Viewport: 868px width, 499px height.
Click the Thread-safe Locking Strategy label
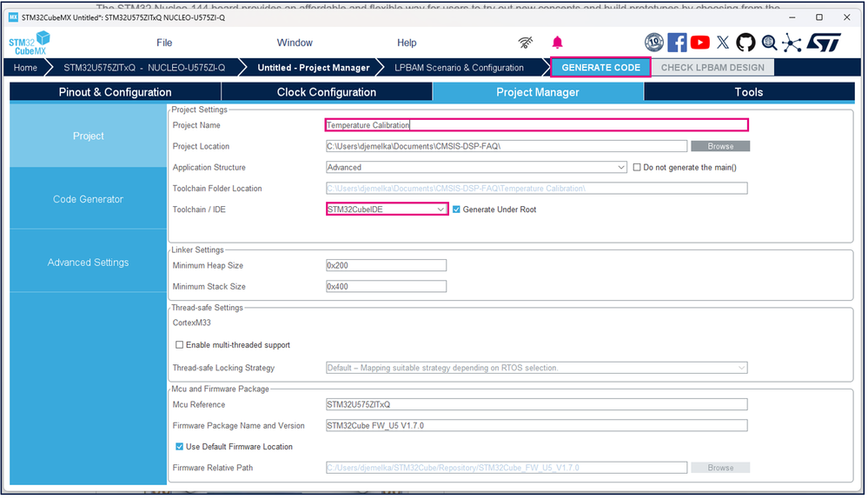click(223, 369)
